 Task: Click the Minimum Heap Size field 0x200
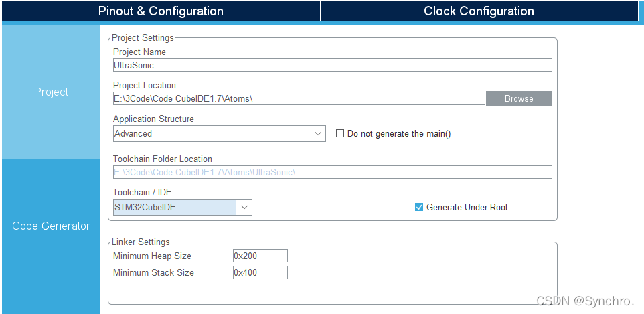click(260, 256)
